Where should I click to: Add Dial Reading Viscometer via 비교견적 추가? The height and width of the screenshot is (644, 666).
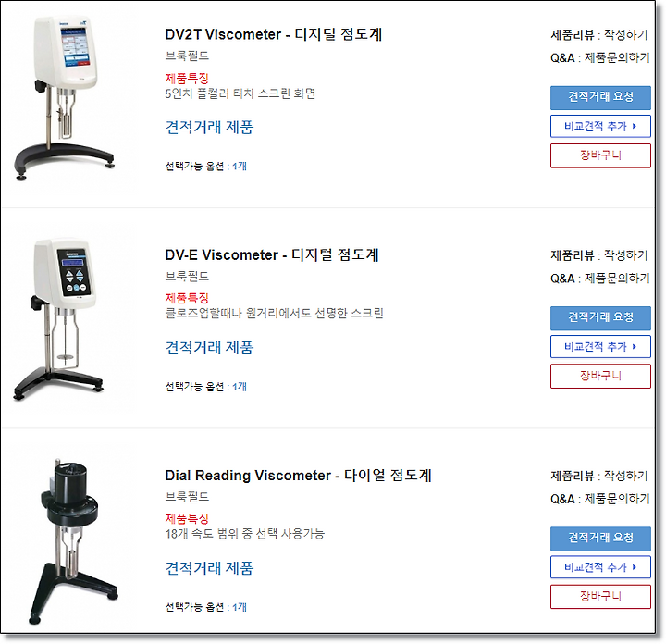point(600,567)
